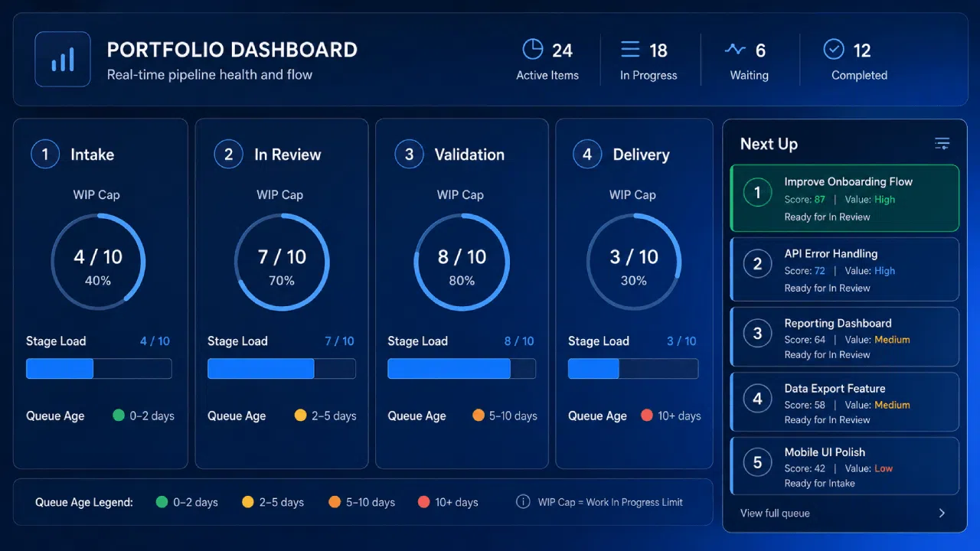
Task: Click the Intake stage heading
Action: (x=92, y=155)
